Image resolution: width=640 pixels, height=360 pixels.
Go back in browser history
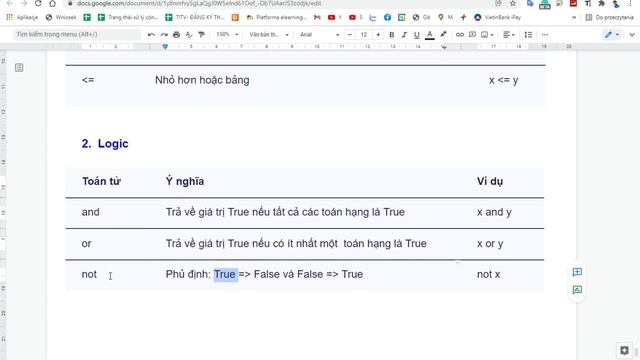pos(10,3)
